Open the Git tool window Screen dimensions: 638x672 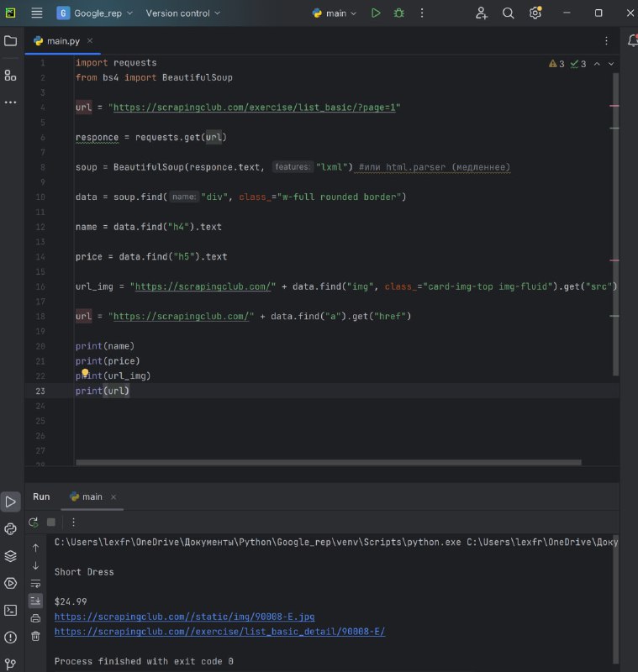[x=10, y=664]
